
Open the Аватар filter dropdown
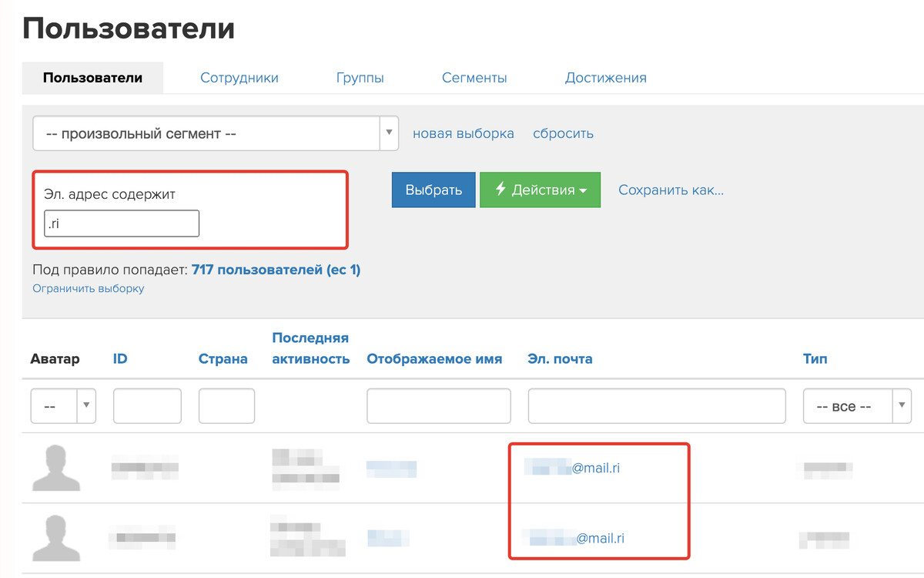63,406
